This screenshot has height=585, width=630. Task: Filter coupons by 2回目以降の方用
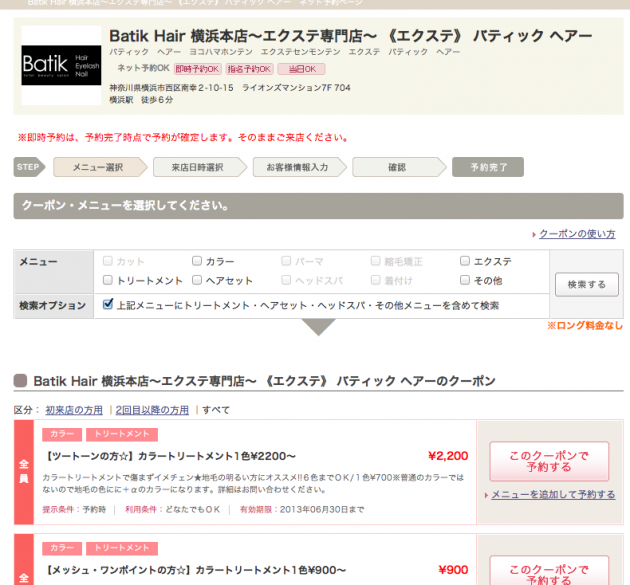[152, 410]
